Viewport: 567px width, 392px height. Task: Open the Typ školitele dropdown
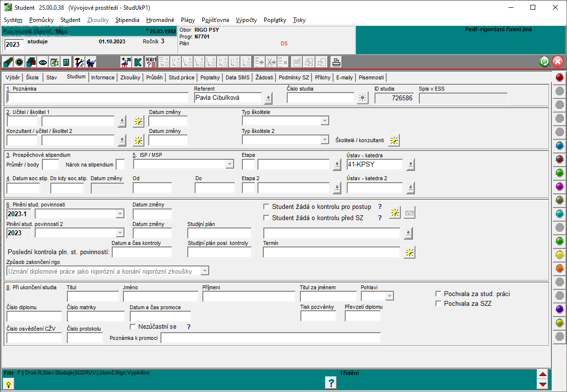click(324, 121)
